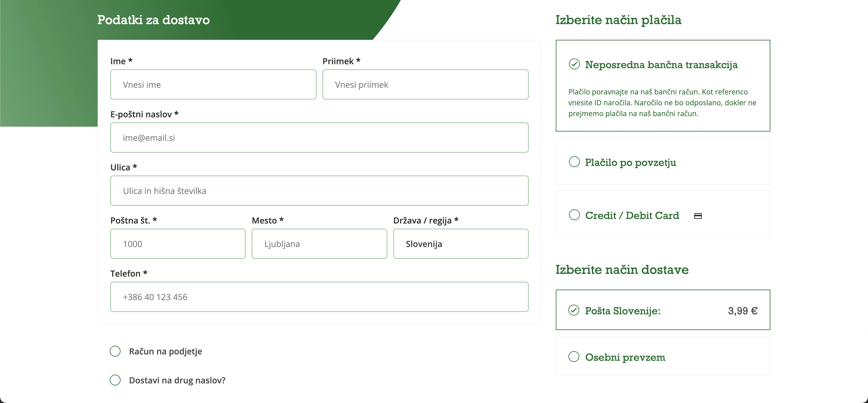Viewport: 868px width, 403px height.
Task: Click the Pošta Slovenije delivery label
Action: (622, 311)
